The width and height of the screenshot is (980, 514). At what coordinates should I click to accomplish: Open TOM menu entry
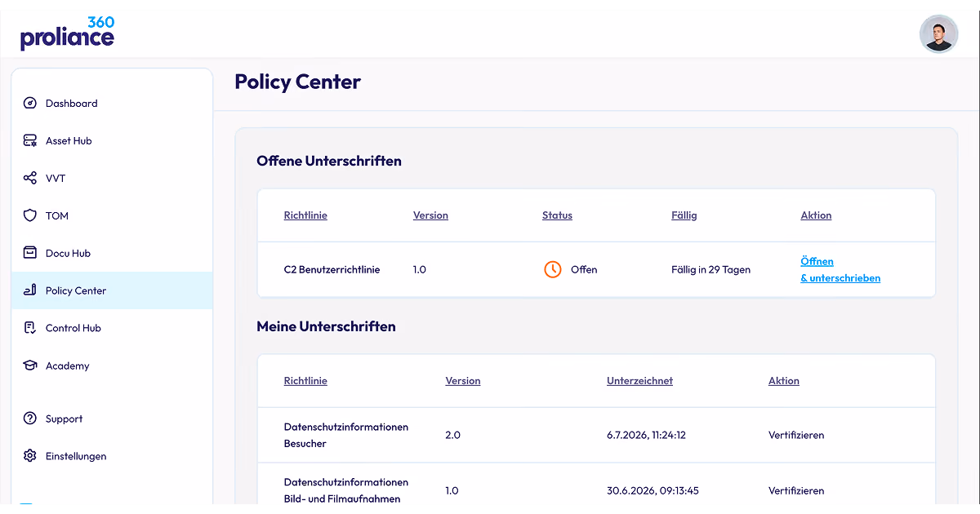click(112, 216)
